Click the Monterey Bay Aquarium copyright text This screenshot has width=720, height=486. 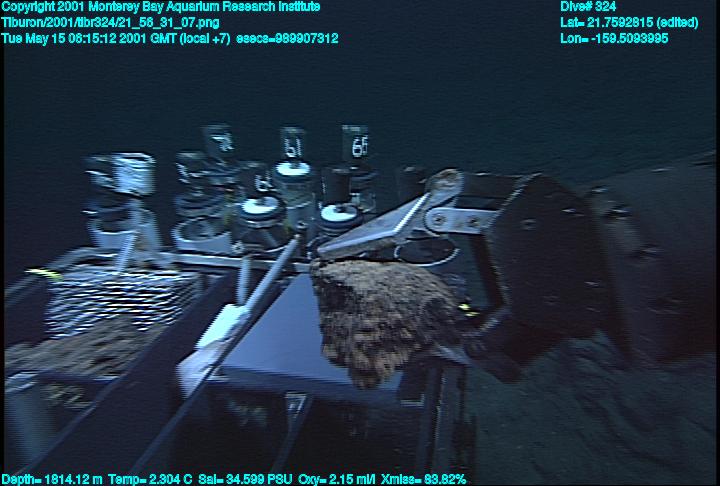161,7
